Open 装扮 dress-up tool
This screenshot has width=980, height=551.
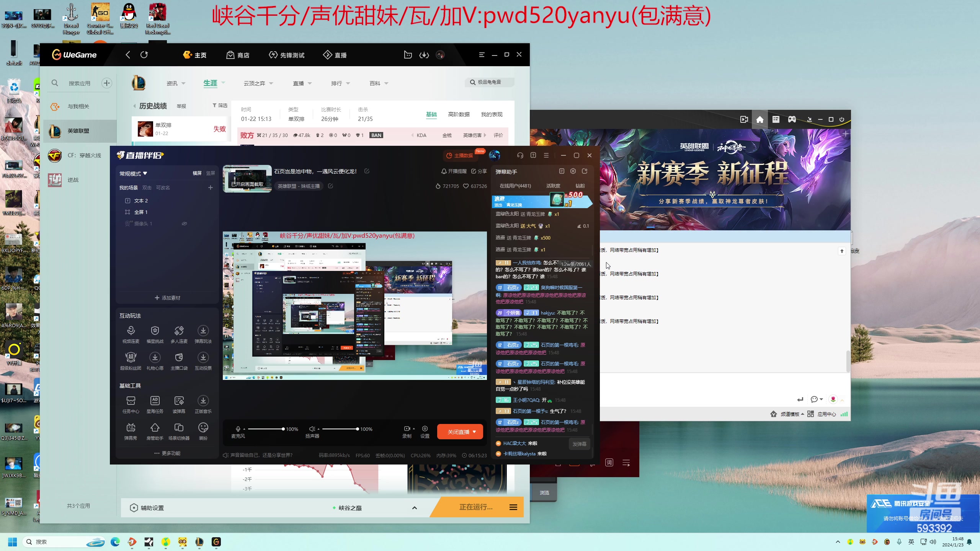pyautogui.click(x=203, y=431)
